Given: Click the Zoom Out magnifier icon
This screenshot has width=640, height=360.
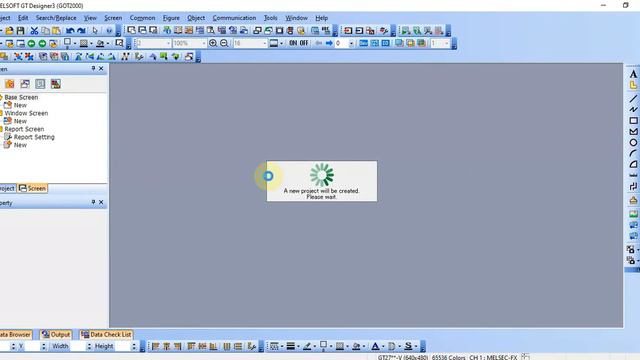Looking at the screenshot, I should pyautogui.click(x=224, y=43).
